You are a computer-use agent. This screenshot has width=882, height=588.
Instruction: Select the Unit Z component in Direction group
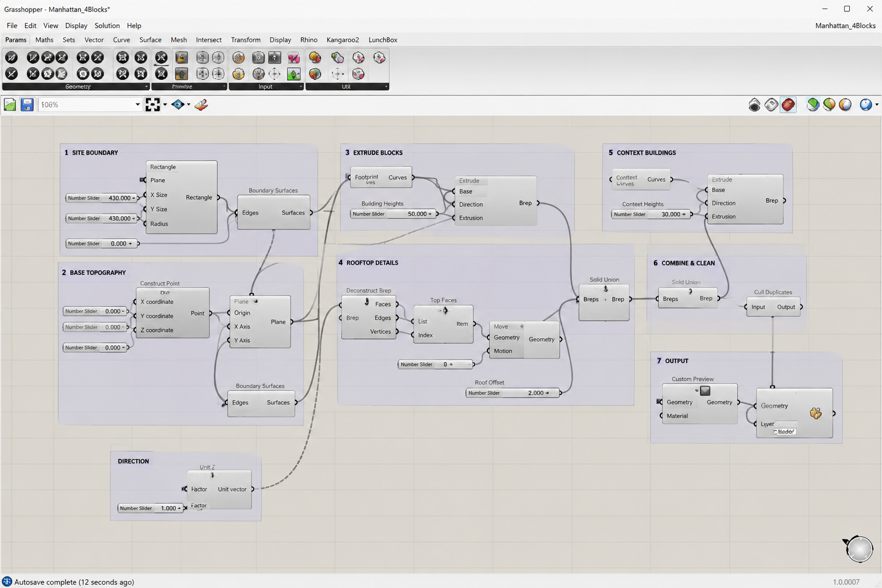click(x=219, y=489)
